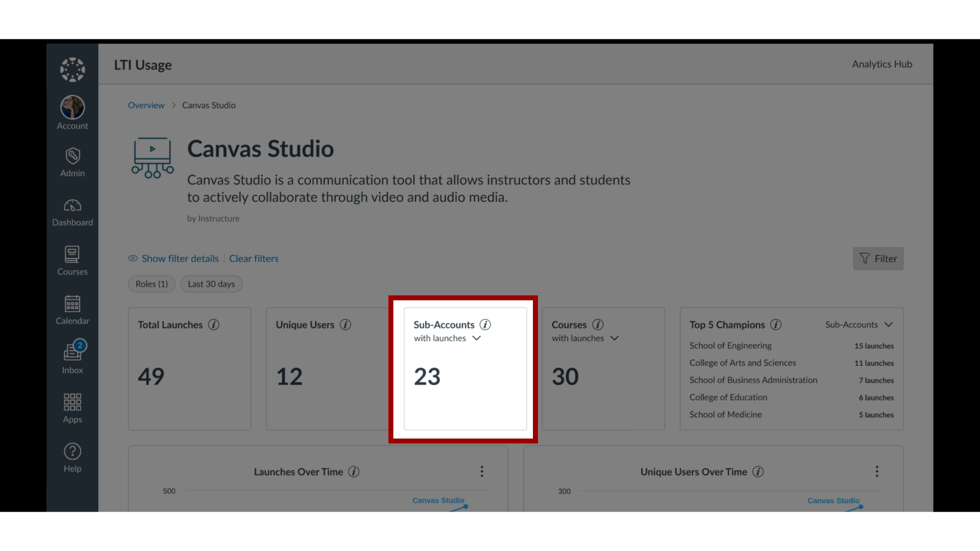
Task: Select the Overview breadcrumb link
Action: coord(146,105)
